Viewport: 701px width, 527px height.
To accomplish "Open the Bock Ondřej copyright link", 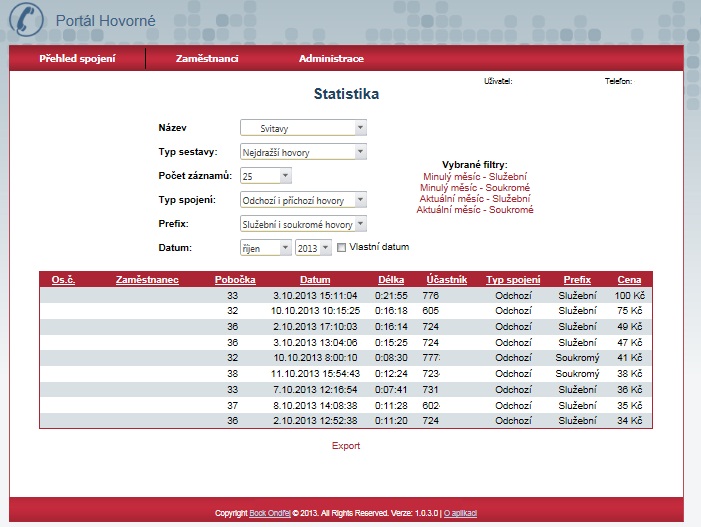I will 270,513.
